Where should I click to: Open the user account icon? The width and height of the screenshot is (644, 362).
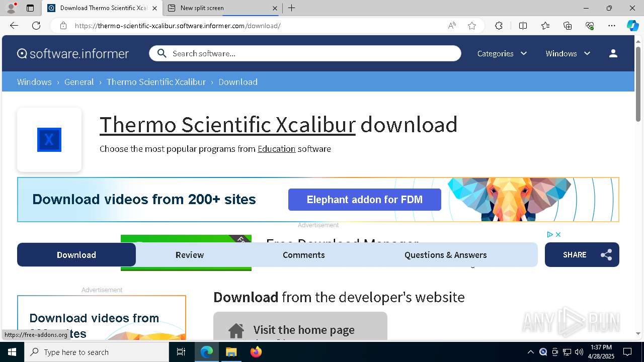coord(613,53)
